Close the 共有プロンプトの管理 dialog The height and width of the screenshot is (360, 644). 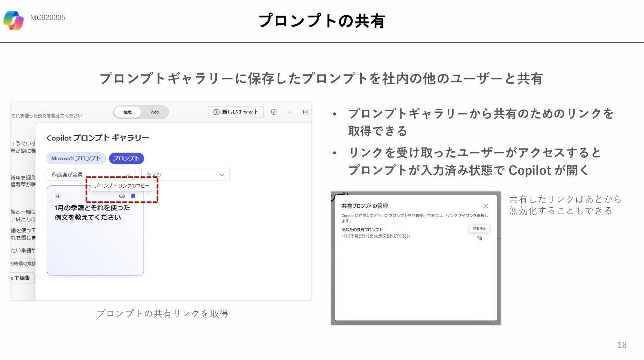coord(486,206)
